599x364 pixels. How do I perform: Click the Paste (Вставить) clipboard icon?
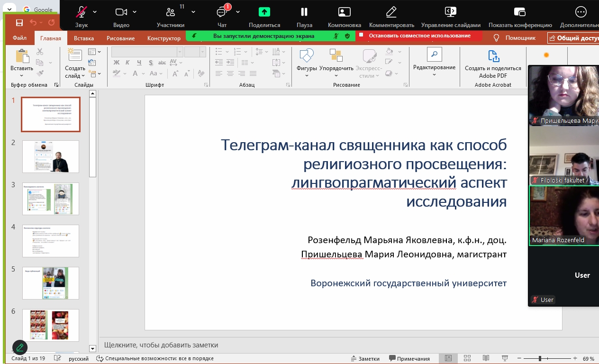22,56
